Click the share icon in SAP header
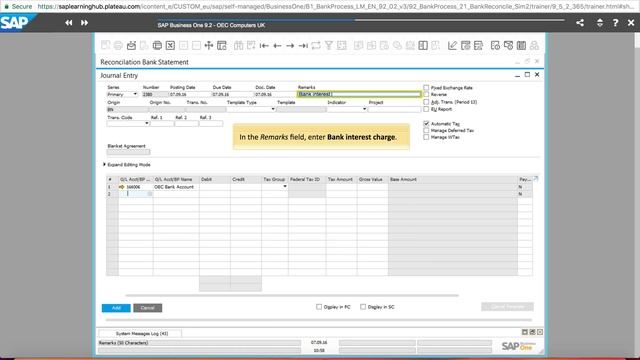Image resolution: width=640 pixels, height=360 pixels. click(580, 23)
